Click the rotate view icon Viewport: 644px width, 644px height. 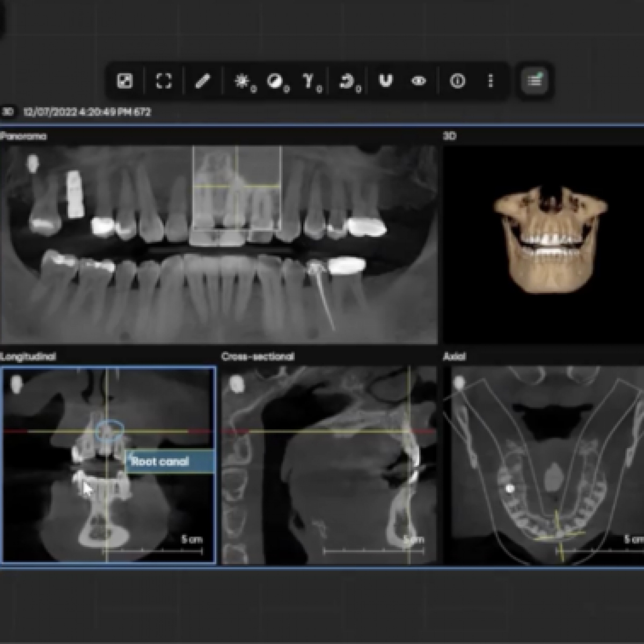[x=347, y=81]
